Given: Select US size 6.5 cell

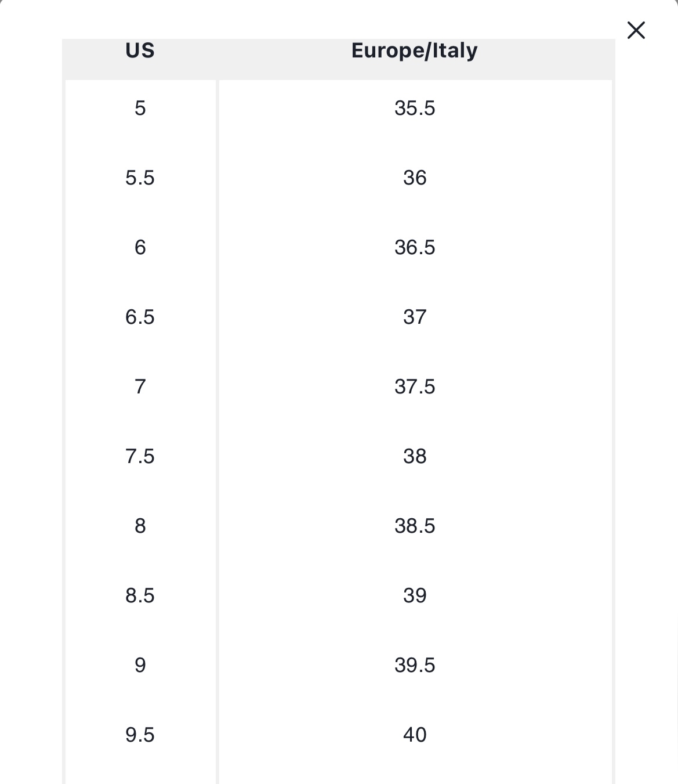Looking at the screenshot, I should (x=140, y=317).
